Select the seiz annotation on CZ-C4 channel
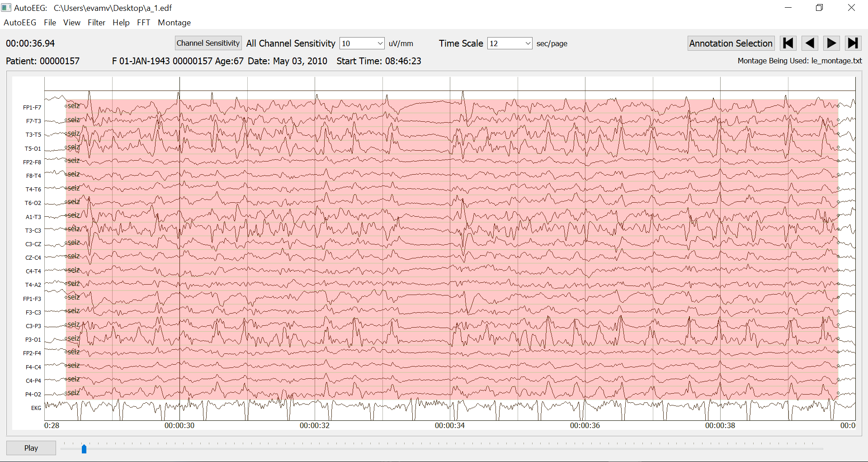The height and width of the screenshot is (462, 868). [73, 256]
